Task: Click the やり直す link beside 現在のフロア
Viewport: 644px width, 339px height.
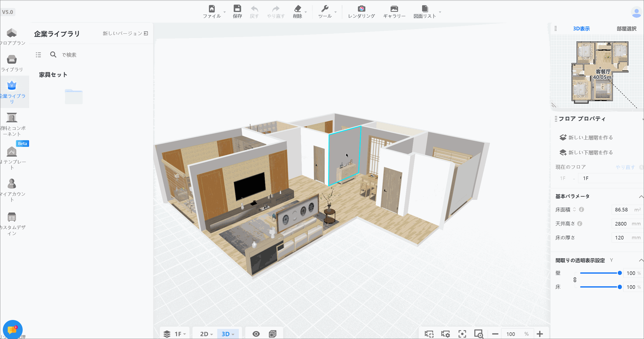Action: coord(625,167)
